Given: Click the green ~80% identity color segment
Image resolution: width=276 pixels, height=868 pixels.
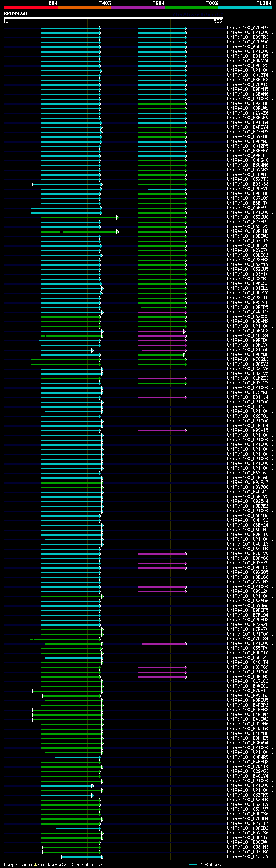Looking at the screenshot, I should click(191, 8).
